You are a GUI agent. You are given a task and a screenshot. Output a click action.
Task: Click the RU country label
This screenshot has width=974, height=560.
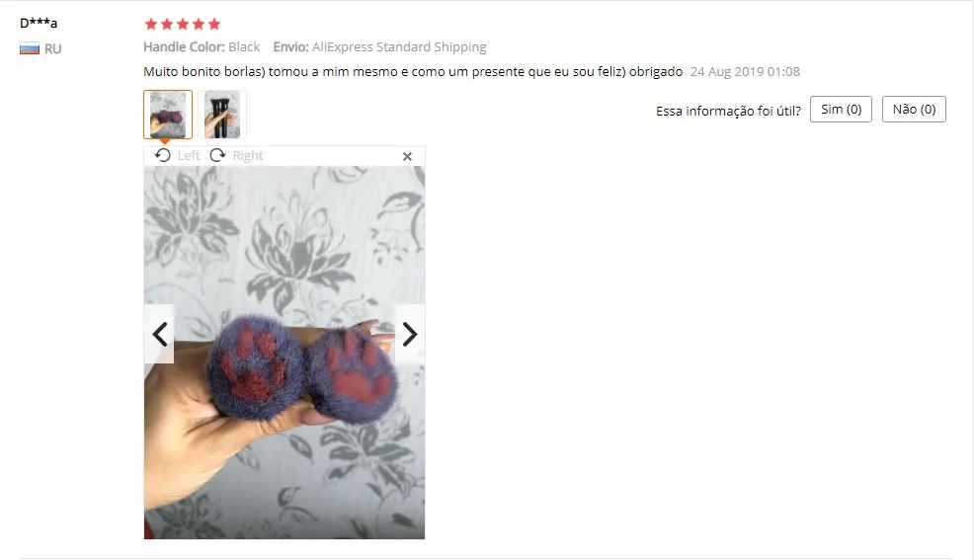click(52, 49)
